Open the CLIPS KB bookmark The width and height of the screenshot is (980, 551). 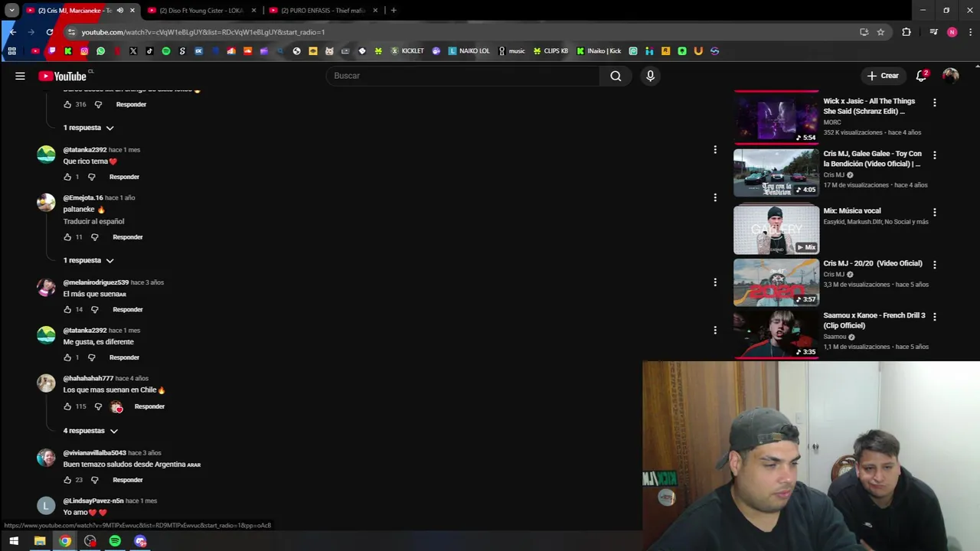tap(550, 51)
